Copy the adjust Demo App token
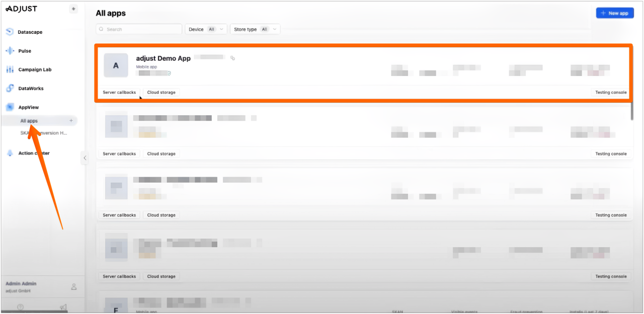 [232, 58]
